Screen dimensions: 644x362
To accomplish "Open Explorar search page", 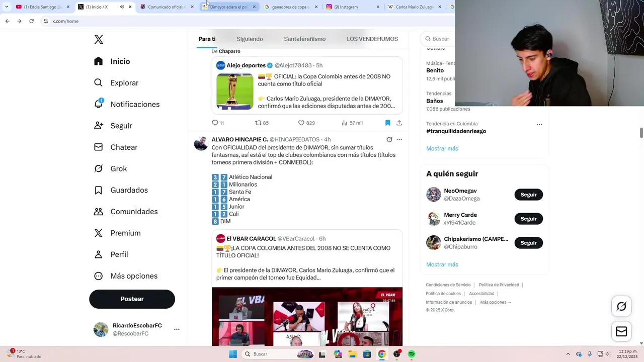I will pos(116,83).
